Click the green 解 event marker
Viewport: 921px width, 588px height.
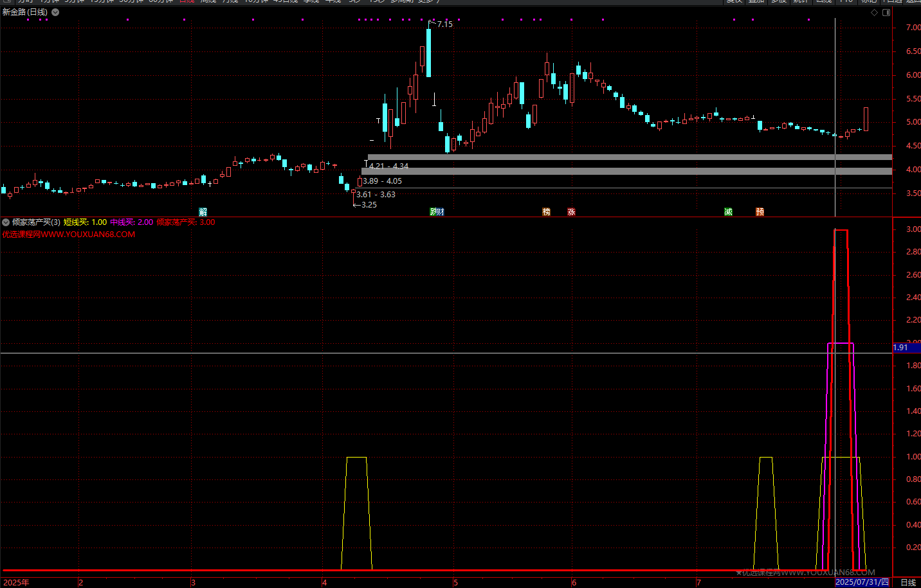coord(203,211)
